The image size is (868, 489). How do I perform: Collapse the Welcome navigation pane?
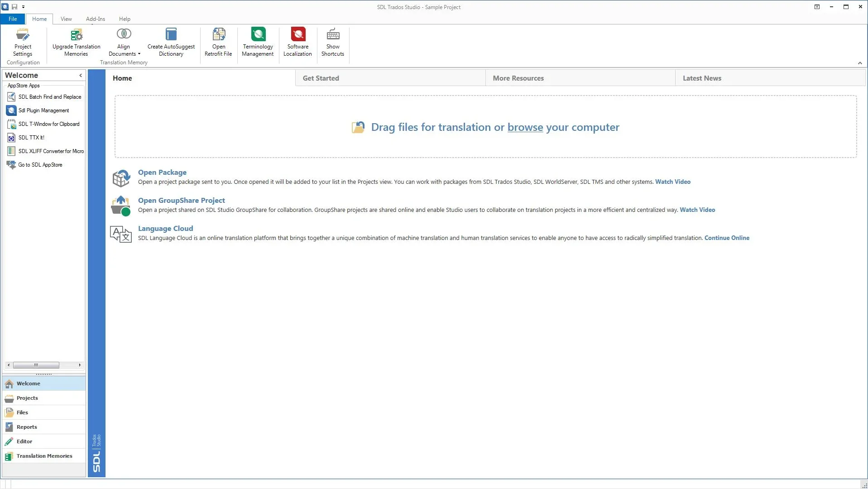coord(81,76)
